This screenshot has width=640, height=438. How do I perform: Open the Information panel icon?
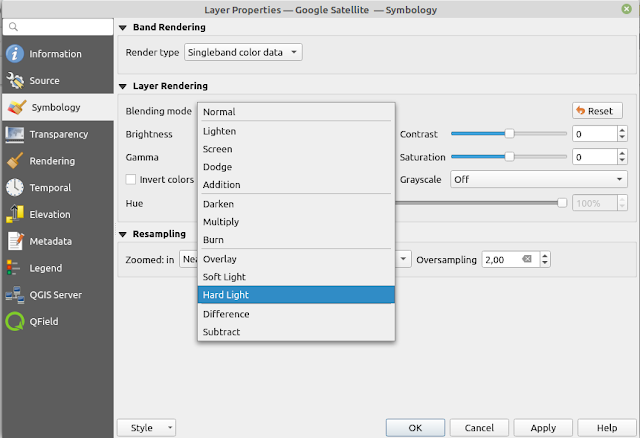[15, 53]
